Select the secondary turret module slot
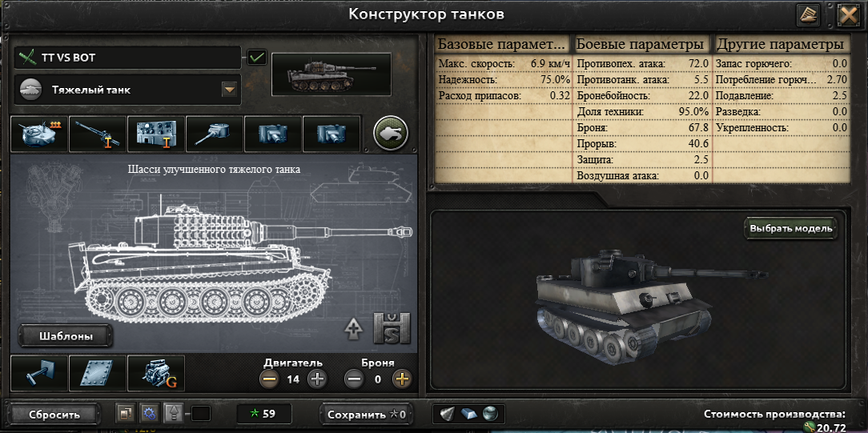Image resolution: width=868 pixels, height=433 pixels. 215,134
